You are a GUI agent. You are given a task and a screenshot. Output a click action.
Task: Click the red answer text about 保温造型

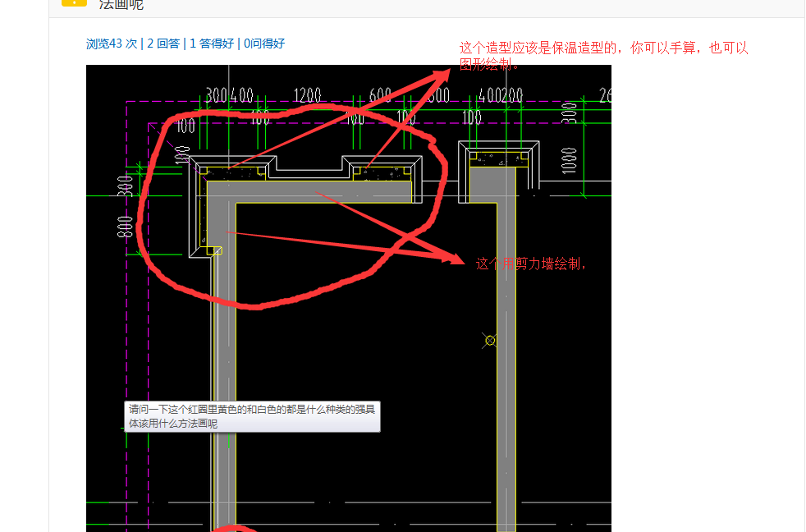tap(603, 56)
